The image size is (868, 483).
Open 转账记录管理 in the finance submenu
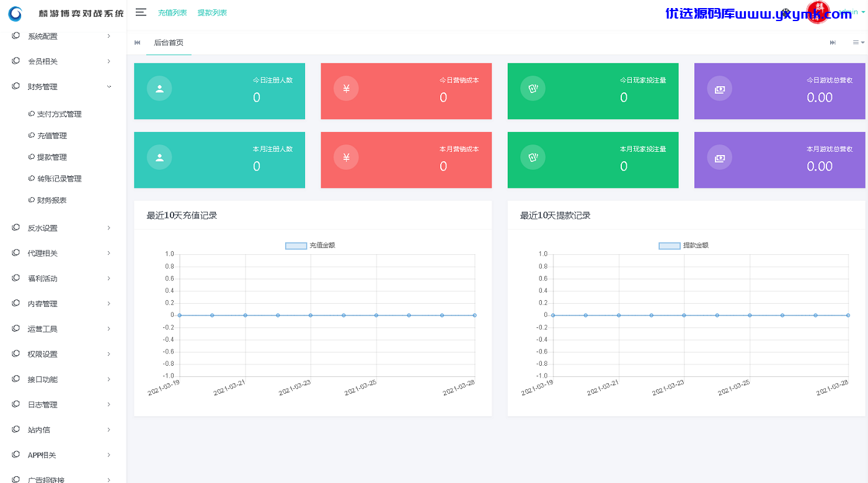(59, 179)
